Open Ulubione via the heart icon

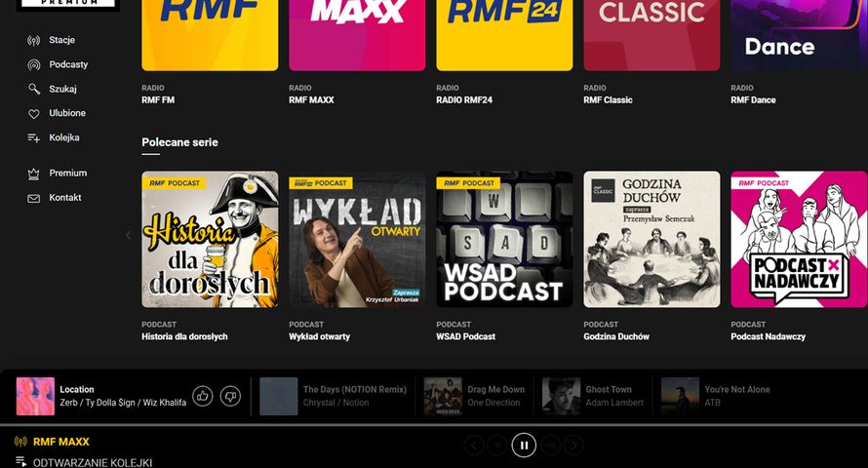(34, 113)
